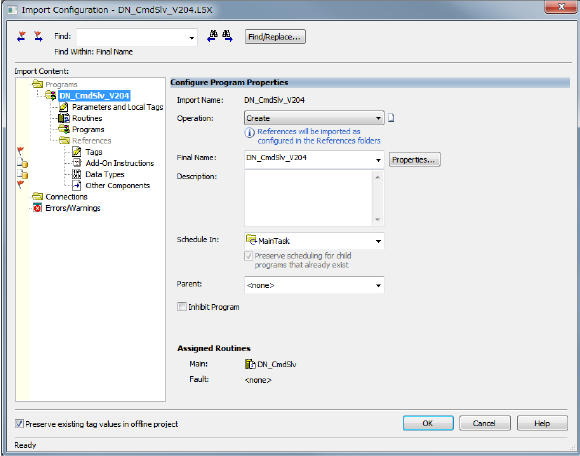Jump to previous flagged item icon
The image size is (580, 456).
click(x=21, y=36)
